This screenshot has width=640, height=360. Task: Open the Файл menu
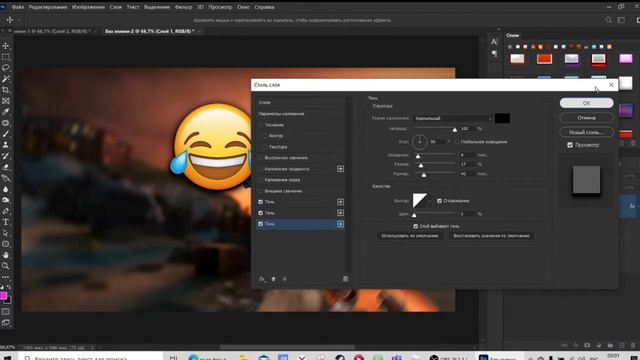(18, 7)
